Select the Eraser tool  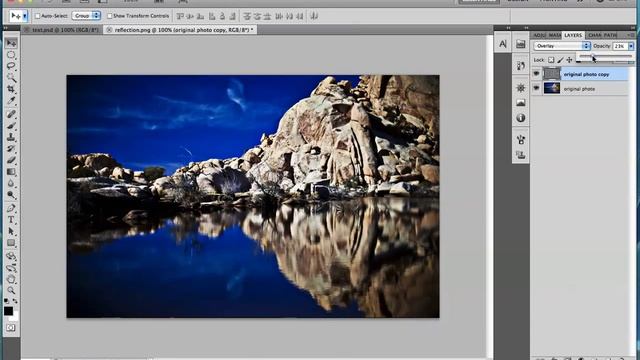pos(11,160)
